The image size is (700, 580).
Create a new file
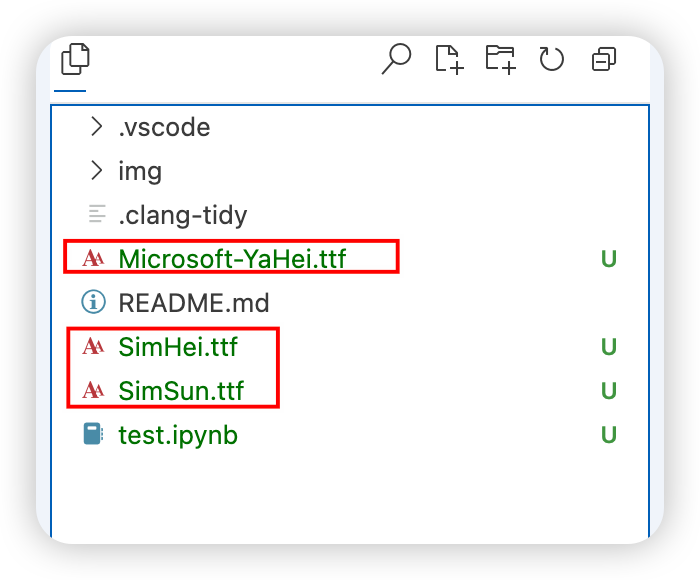(x=449, y=59)
